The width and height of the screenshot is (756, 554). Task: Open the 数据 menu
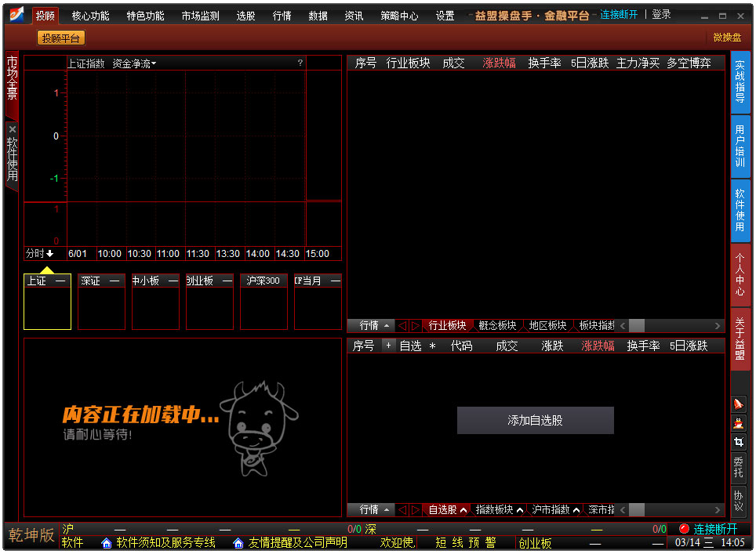(x=318, y=16)
